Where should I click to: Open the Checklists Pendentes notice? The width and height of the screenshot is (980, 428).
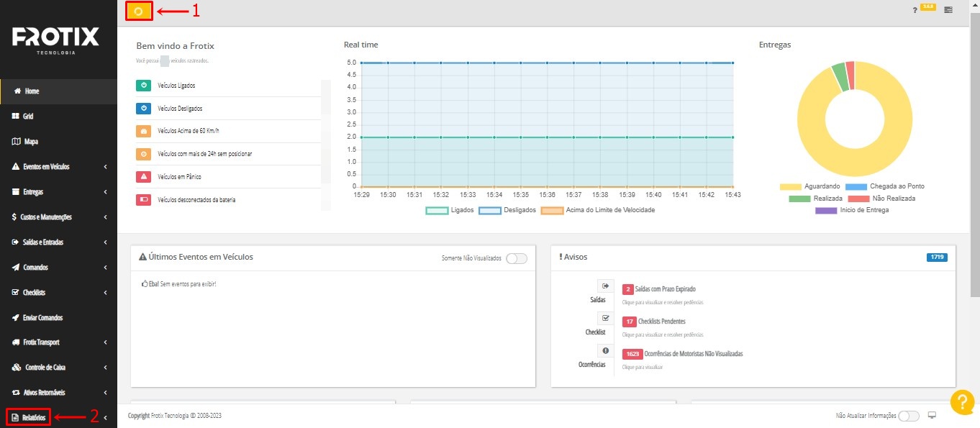point(661,322)
